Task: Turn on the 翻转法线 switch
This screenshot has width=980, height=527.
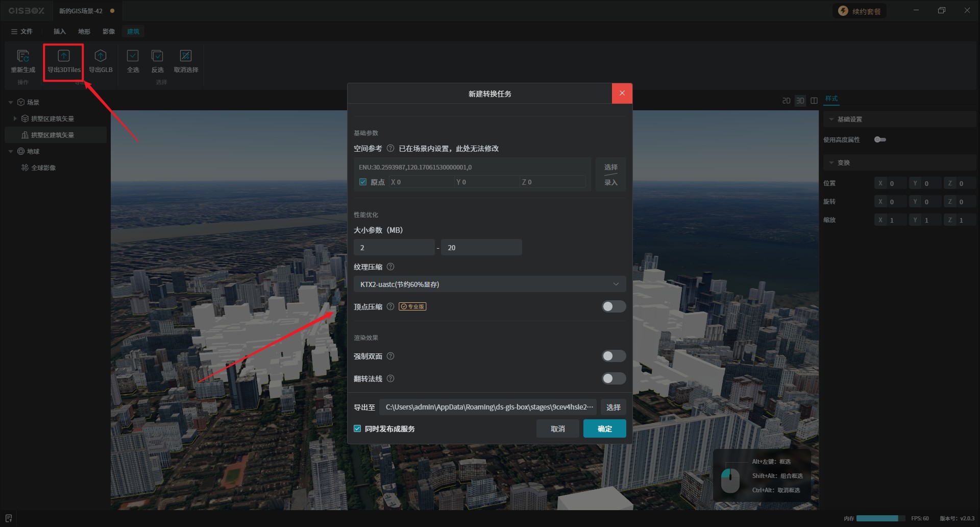Action: (613, 378)
